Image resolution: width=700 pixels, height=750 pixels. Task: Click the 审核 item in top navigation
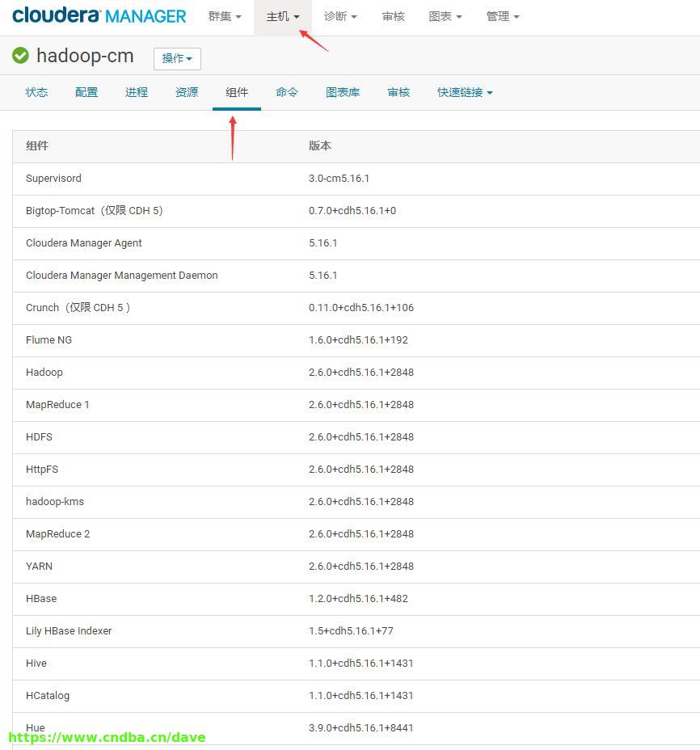tap(394, 17)
